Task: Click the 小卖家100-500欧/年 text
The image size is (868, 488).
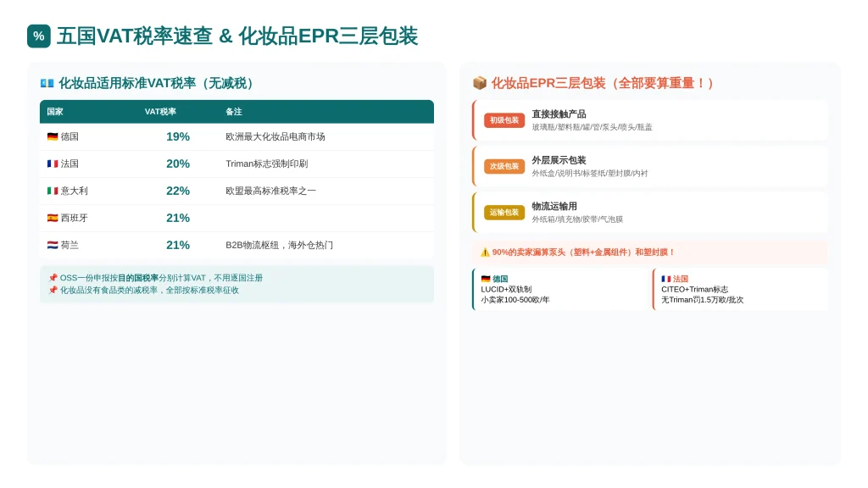Action: [515, 300]
